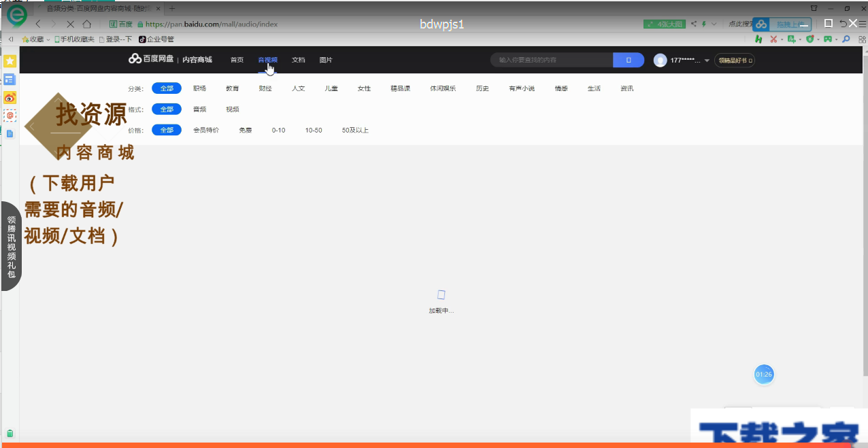868x448 pixels.
Task: Click the lightning speed-mode icon
Action: [705, 24]
